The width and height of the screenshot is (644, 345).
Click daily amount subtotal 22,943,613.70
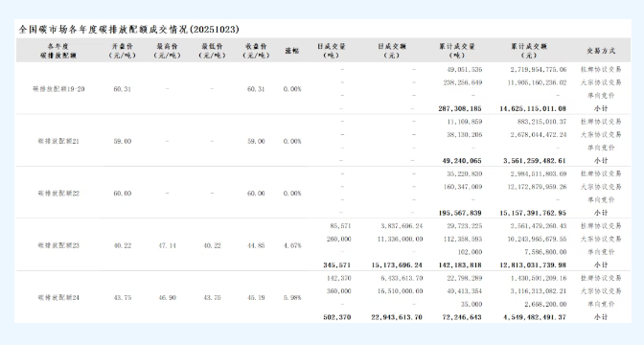click(397, 317)
